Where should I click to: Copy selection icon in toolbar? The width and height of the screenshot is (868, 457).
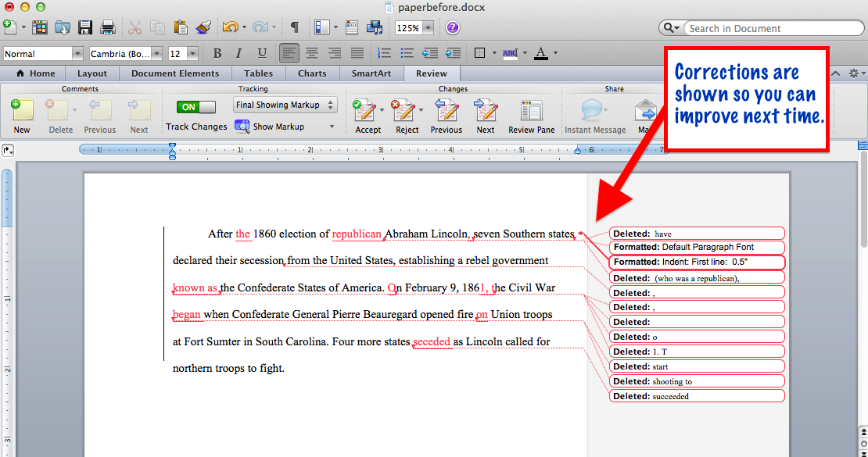pos(157,27)
